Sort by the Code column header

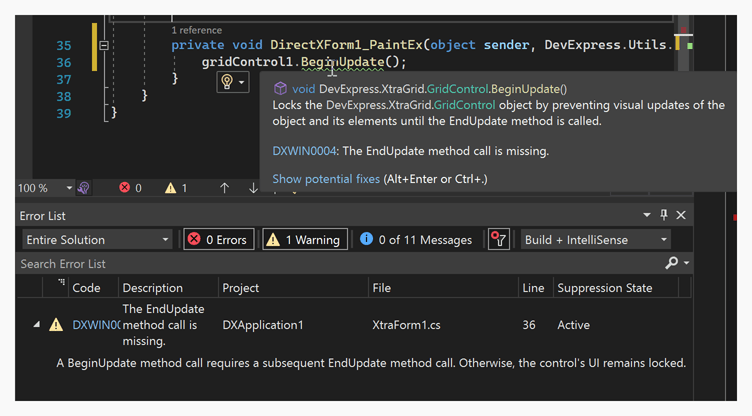(x=86, y=288)
